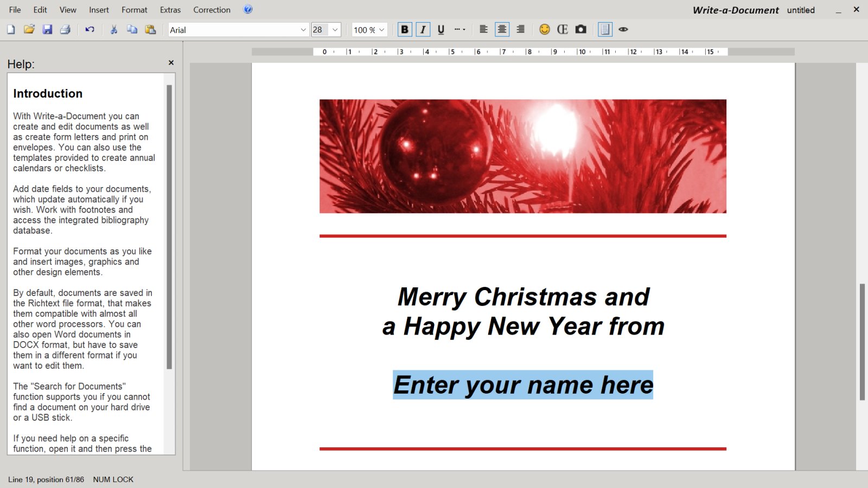Toggle italic formatting
Image resolution: width=868 pixels, height=488 pixels.
click(423, 30)
